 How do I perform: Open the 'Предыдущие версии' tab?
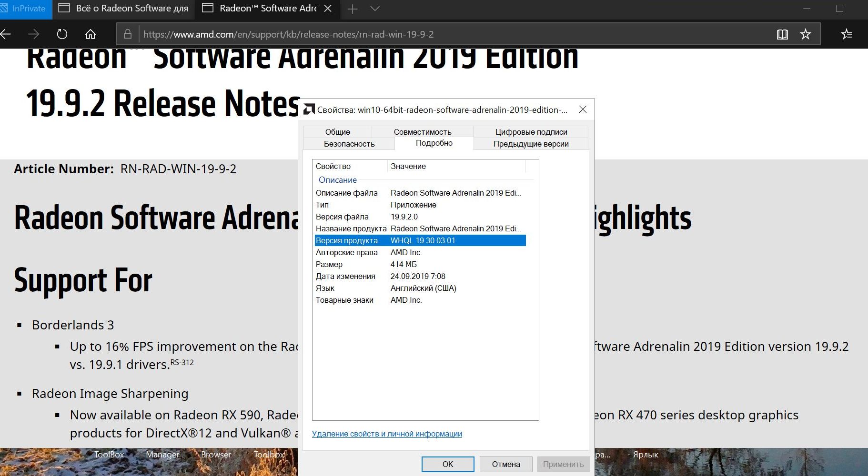coord(531,144)
